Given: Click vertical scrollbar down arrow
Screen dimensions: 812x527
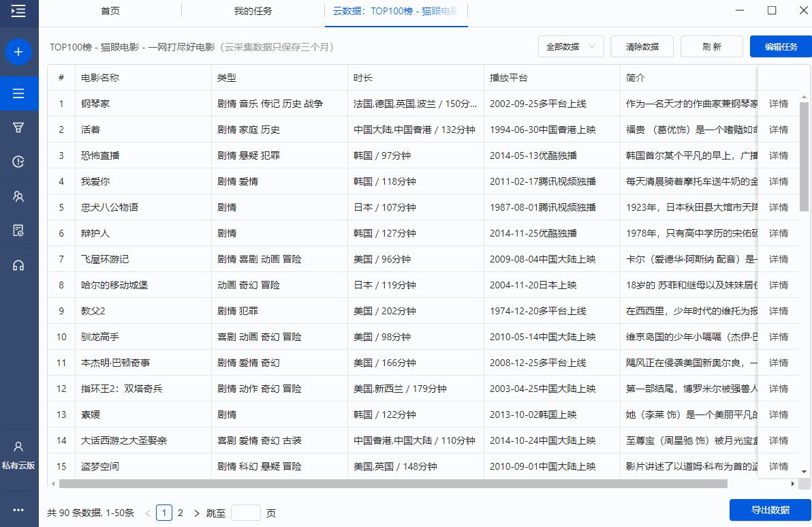Looking at the screenshot, I should coord(805,472).
